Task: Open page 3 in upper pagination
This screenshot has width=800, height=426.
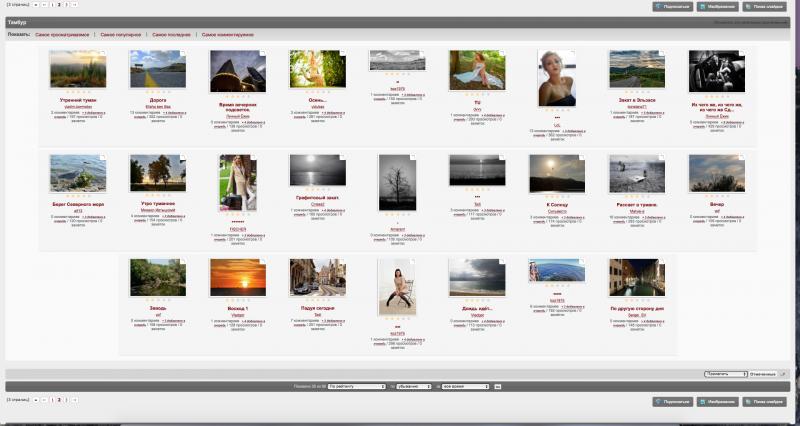Action: pyautogui.click(x=66, y=5)
